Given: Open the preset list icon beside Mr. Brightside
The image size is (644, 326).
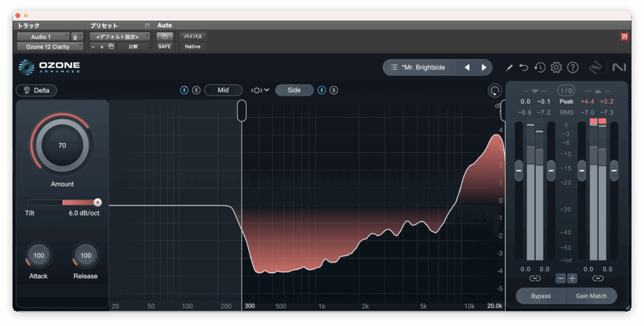Looking at the screenshot, I should point(394,67).
